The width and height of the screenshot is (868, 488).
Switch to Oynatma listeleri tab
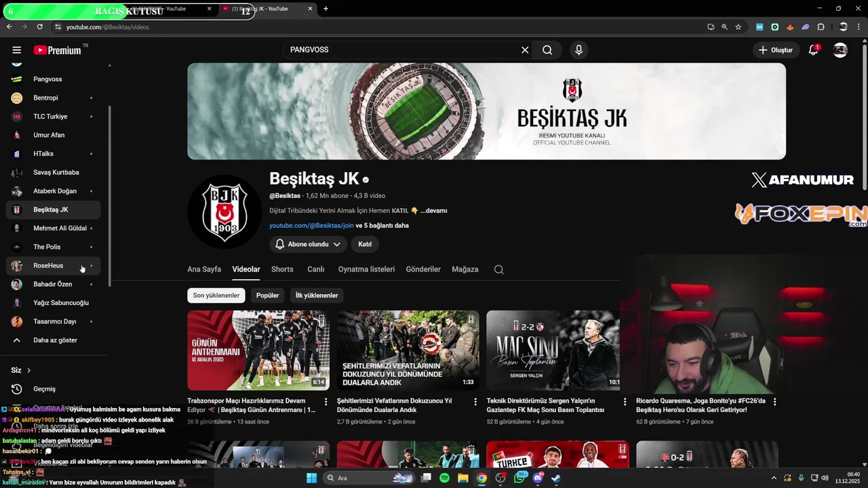[366, 270]
